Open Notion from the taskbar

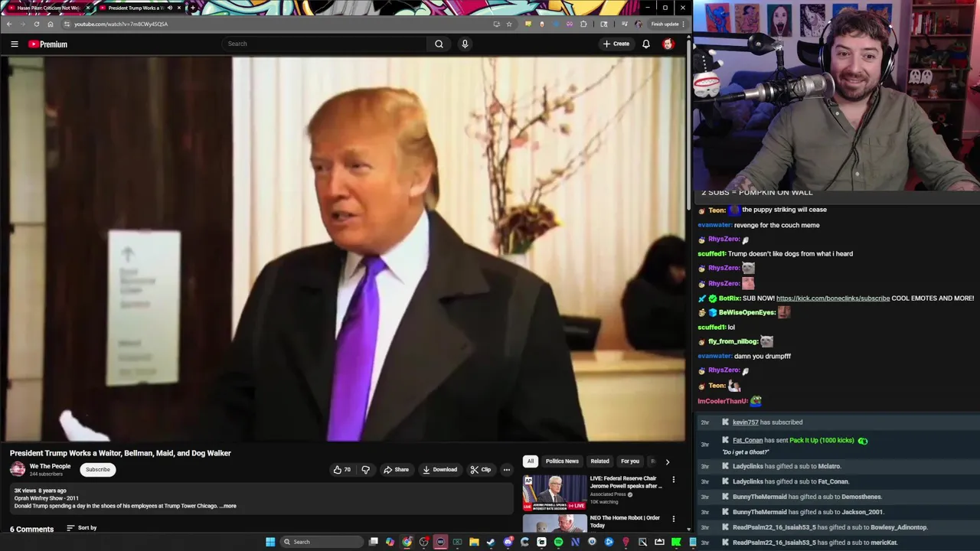575,542
